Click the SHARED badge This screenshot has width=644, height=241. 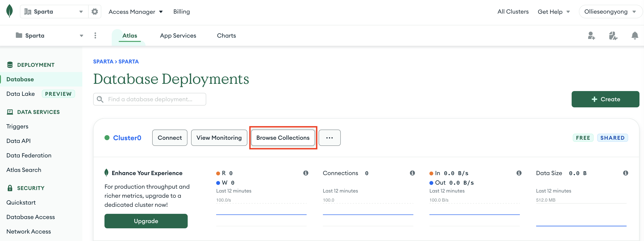pyautogui.click(x=612, y=138)
